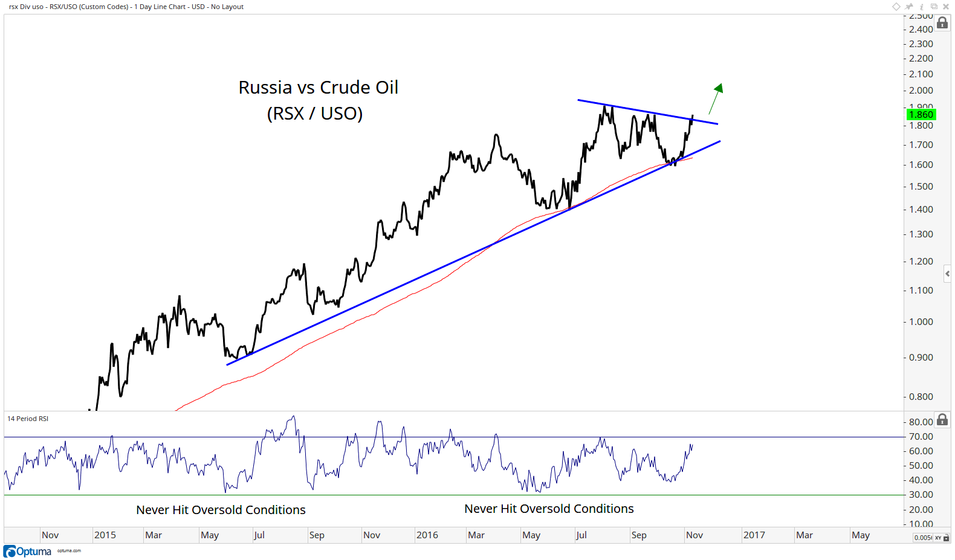Select the 'Russia vs Crude Oil' title text

point(319,88)
